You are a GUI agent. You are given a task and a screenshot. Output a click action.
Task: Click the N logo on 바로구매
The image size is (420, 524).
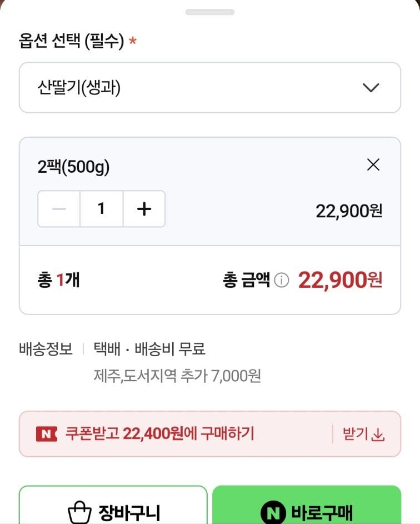[x=273, y=512]
